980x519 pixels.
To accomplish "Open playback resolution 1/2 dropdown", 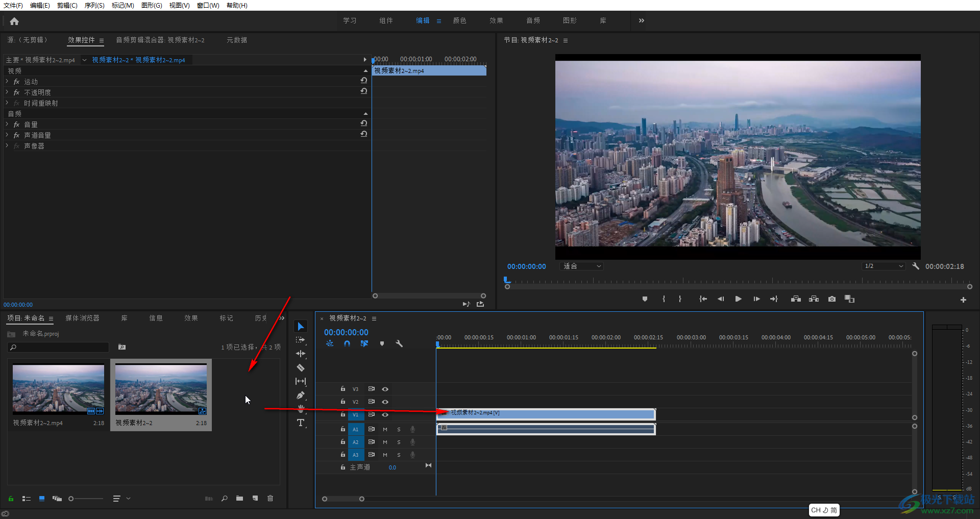I will coord(884,266).
